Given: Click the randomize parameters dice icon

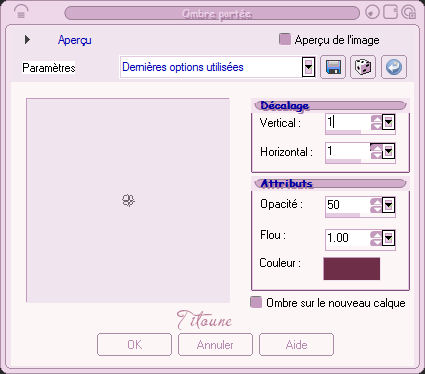Looking at the screenshot, I should point(363,67).
